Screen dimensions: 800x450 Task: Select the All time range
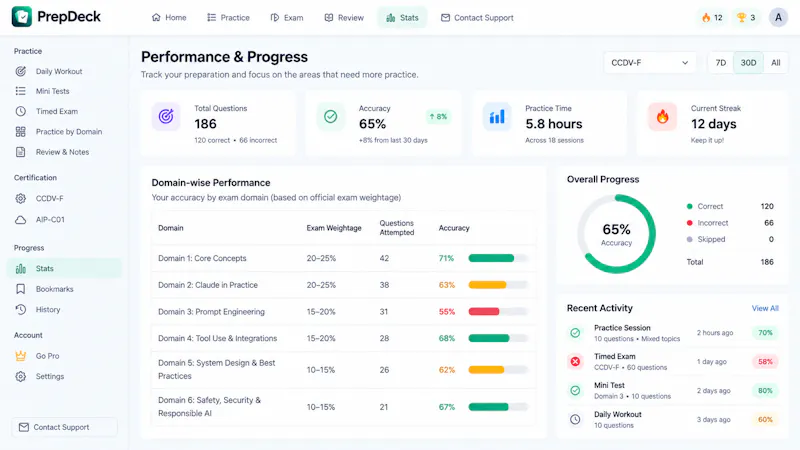pos(776,63)
